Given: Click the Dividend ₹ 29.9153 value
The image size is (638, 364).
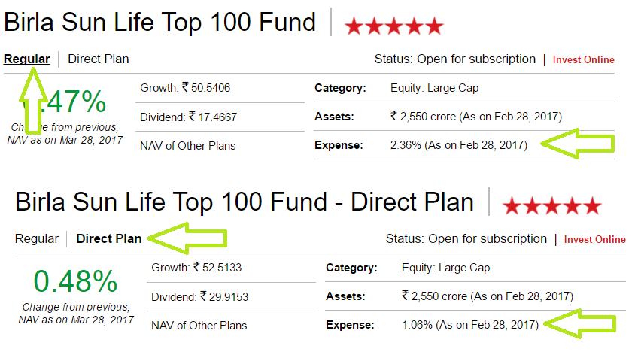Looking at the screenshot, I should coord(200,297).
